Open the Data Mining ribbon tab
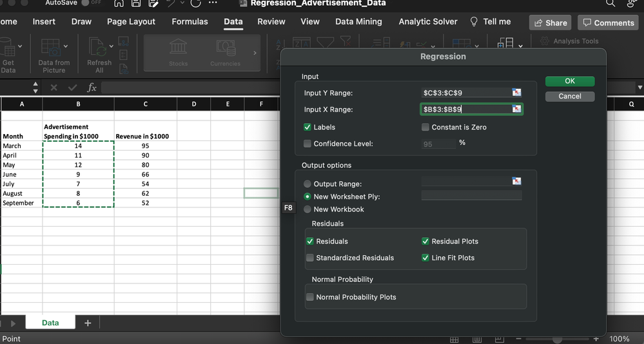Image resolution: width=644 pixels, height=344 pixels. coord(358,22)
